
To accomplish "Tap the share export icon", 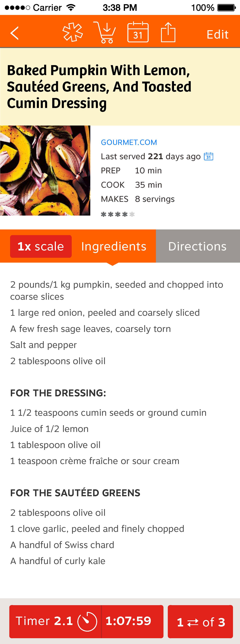I will 168,32.
